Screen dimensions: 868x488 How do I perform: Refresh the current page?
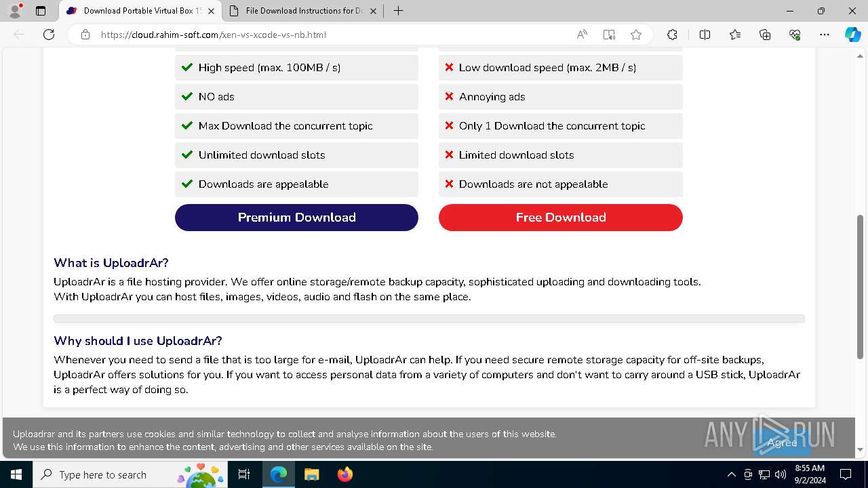click(49, 35)
